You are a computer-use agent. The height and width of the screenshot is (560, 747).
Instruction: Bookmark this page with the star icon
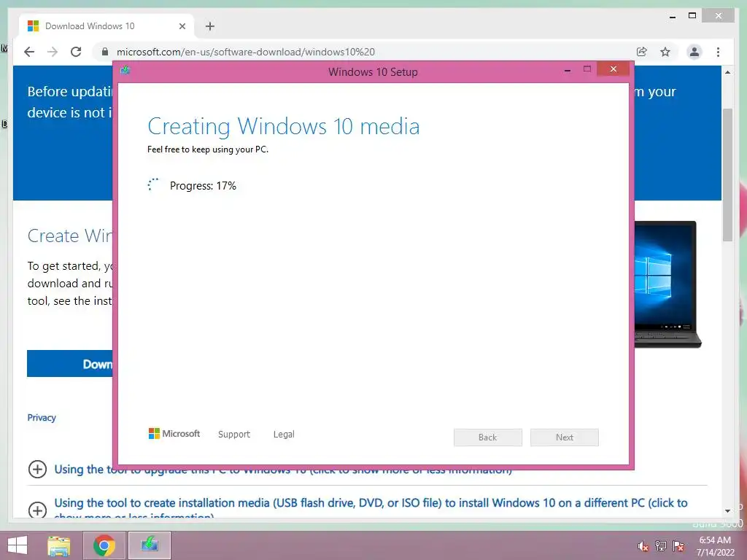point(665,52)
